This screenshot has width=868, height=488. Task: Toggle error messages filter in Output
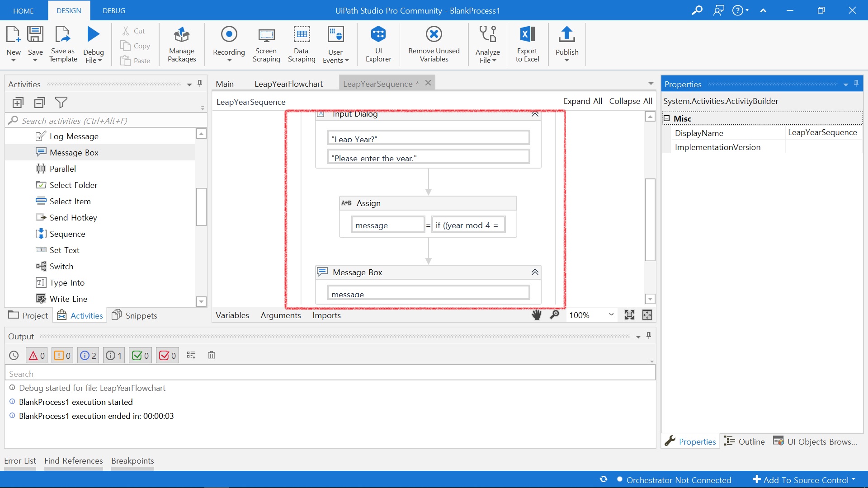37,356
